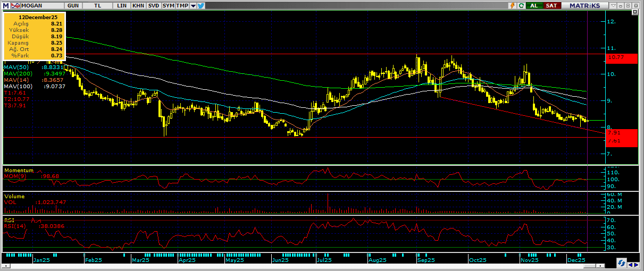Click the green refresh icon
The image size is (644, 271).
point(522,5)
